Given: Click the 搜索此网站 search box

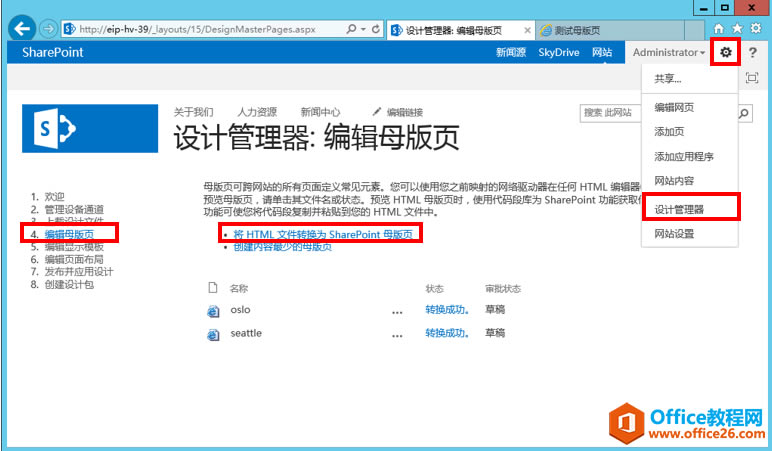Looking at the screenshot, I should (610, 113).
